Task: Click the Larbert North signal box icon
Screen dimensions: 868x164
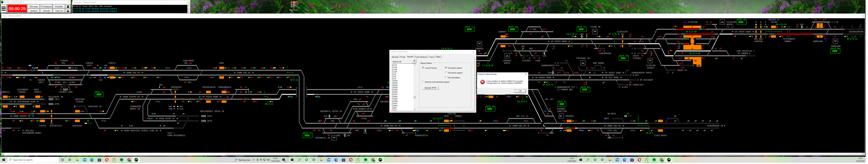Action: tap(507, 56)
